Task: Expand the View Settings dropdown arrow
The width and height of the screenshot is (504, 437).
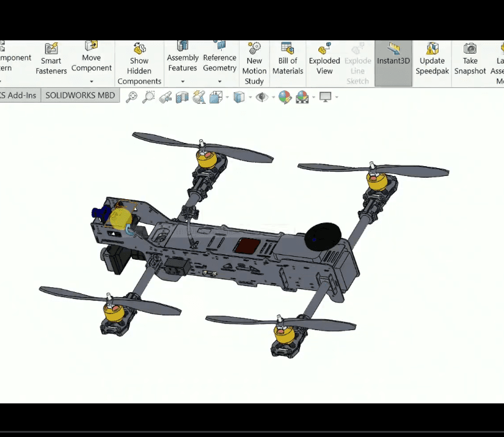Action: click(337, 97)
